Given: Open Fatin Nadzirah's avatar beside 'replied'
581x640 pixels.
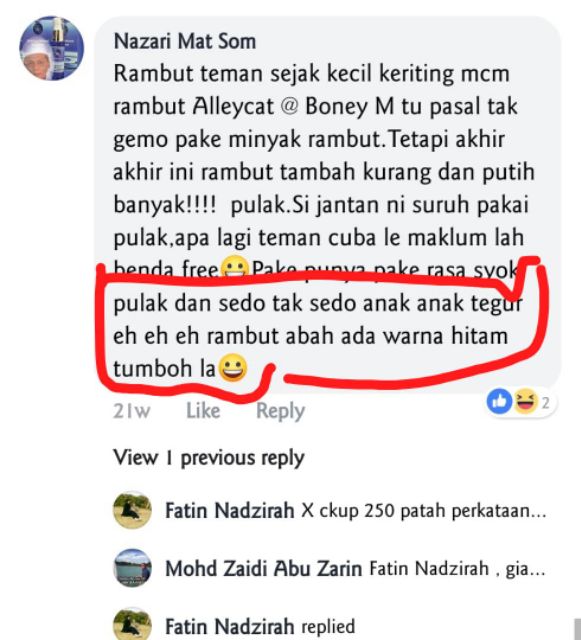Looking at the screenshot, I should coord(132,624).
